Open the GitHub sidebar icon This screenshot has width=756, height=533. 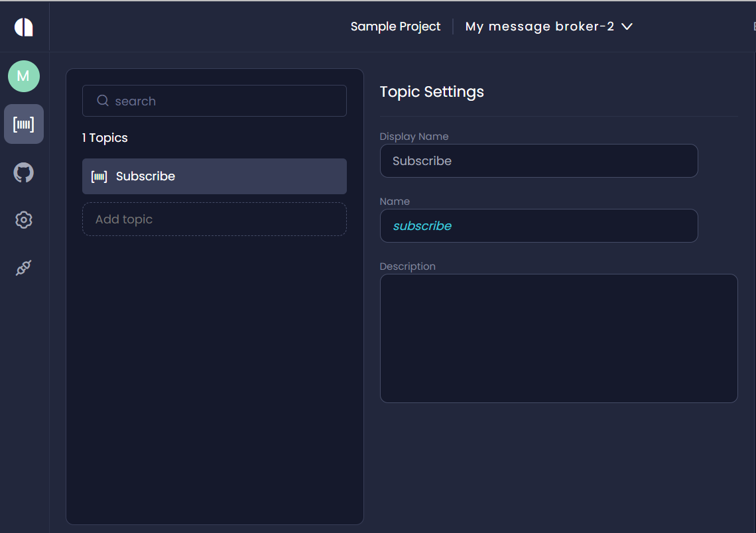click(24, 173)
